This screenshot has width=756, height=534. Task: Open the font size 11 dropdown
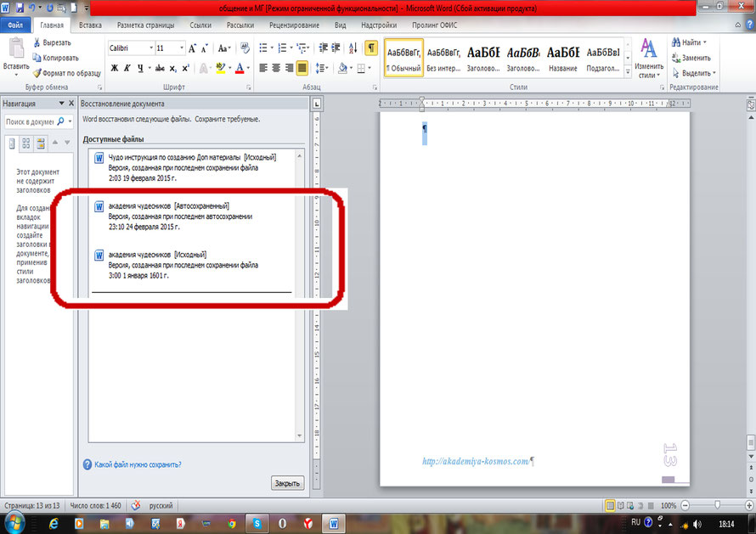182,48
